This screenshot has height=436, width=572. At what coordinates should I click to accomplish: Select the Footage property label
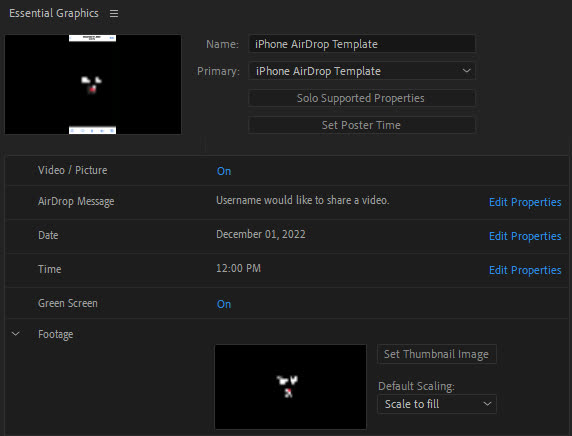(55, 335)
